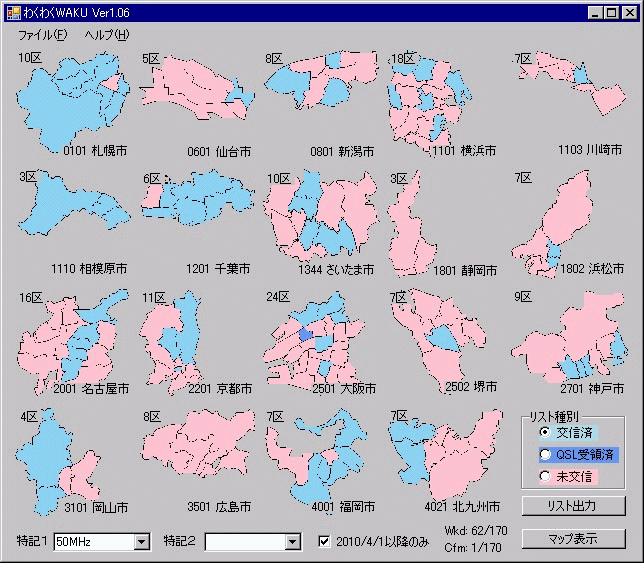
Task: Click the 50MHz text field in 特記1
Action: pos(94,542)
